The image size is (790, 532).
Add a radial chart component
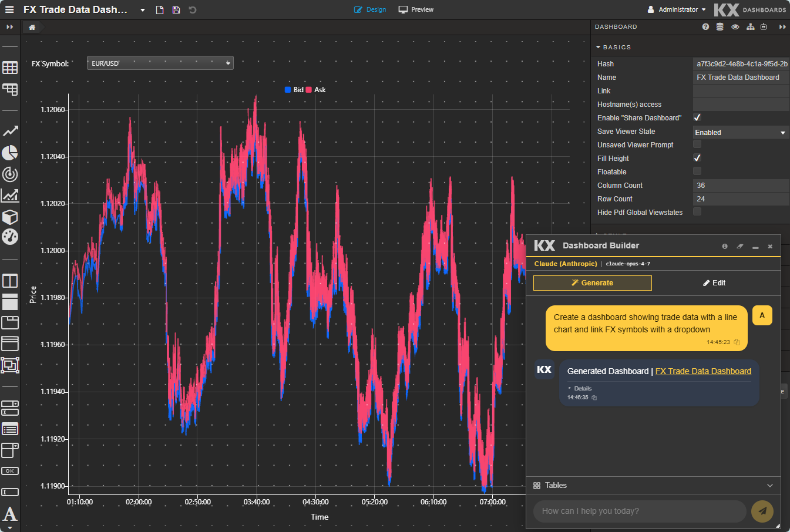click(x=10, y=174)
